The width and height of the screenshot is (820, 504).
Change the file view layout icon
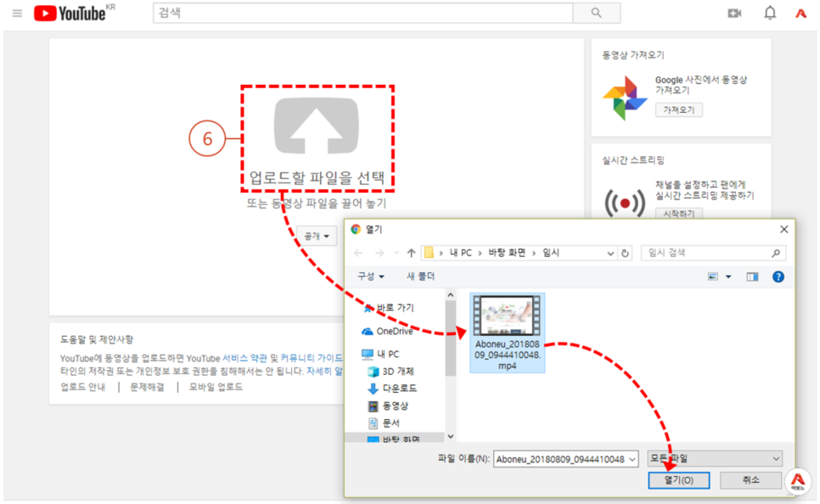(713, 277)
